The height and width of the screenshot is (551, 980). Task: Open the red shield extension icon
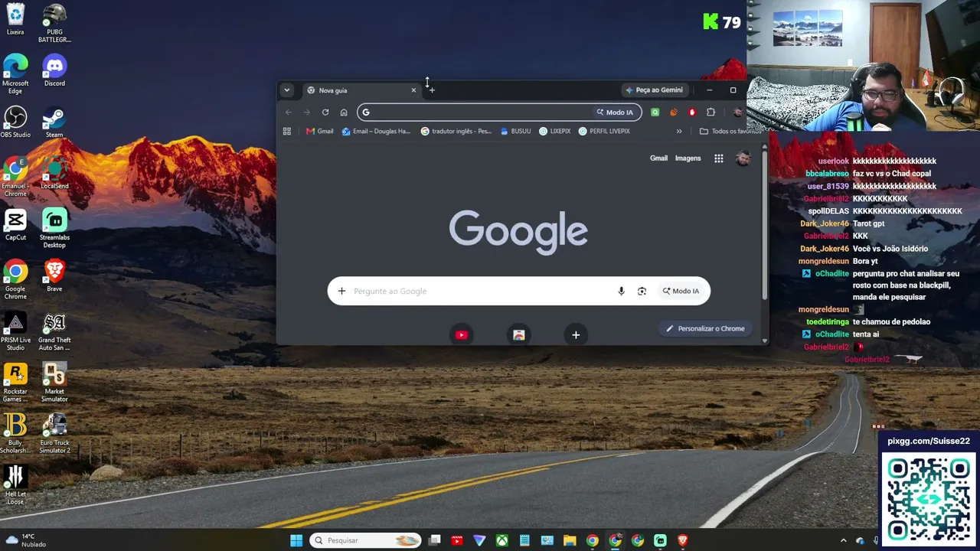[x=692, y=112]
